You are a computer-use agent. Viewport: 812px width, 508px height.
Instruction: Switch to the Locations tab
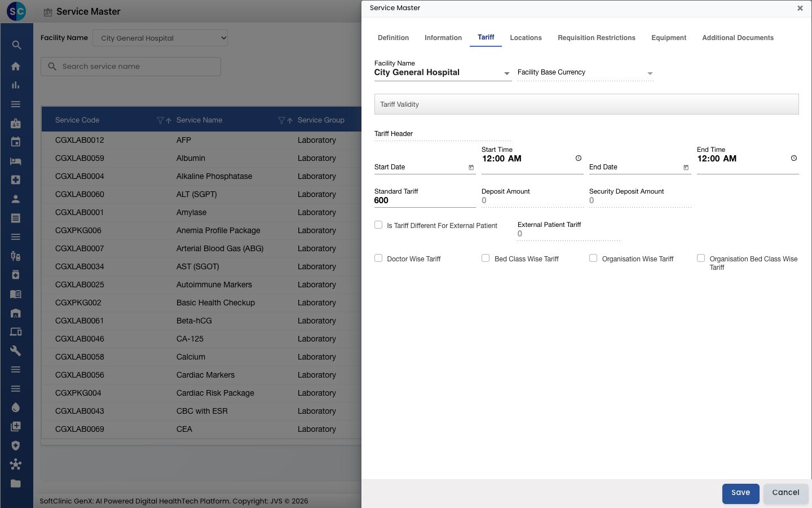[x=526, y=38]
